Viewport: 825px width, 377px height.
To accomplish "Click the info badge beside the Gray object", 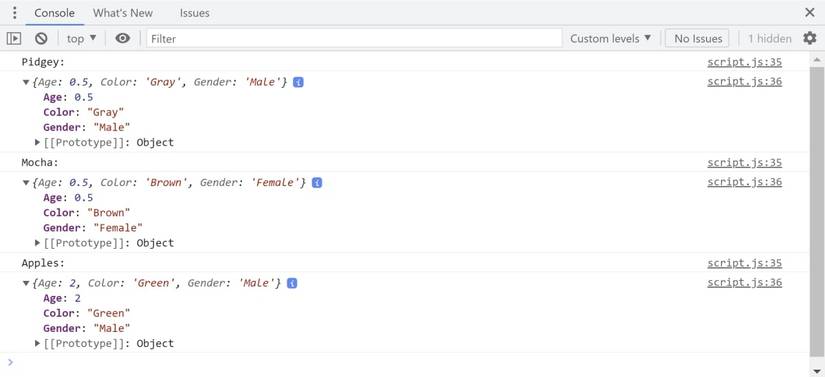I will [x=298, y=83].
